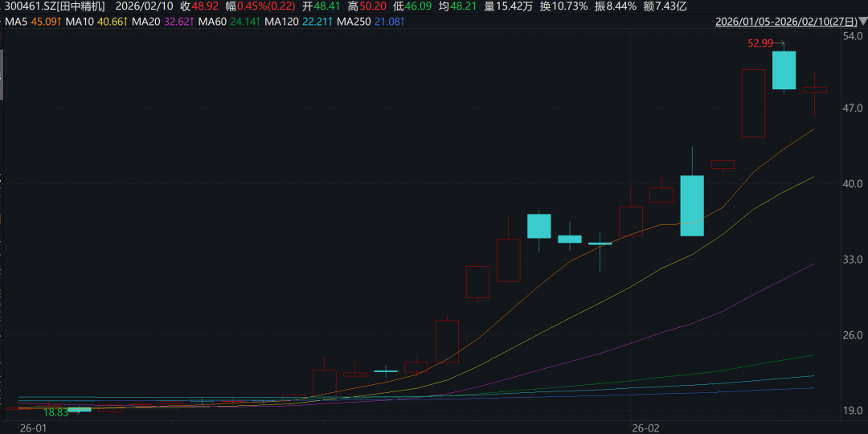Select the last small red candlestick on the right
Screen dimensions: 868x434
pyautogui.click(x=814, y=90)
